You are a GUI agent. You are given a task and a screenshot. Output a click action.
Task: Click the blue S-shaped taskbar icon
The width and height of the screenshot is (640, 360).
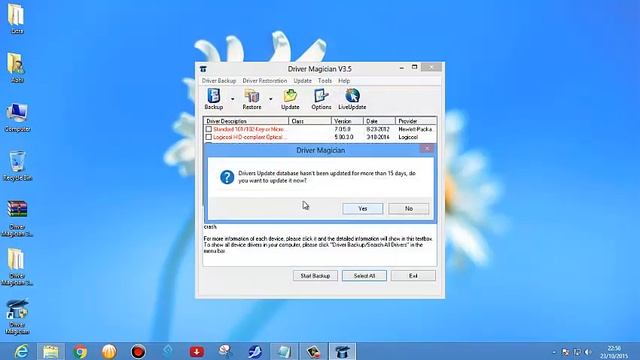pyautogui.click(x=255, y=351)
